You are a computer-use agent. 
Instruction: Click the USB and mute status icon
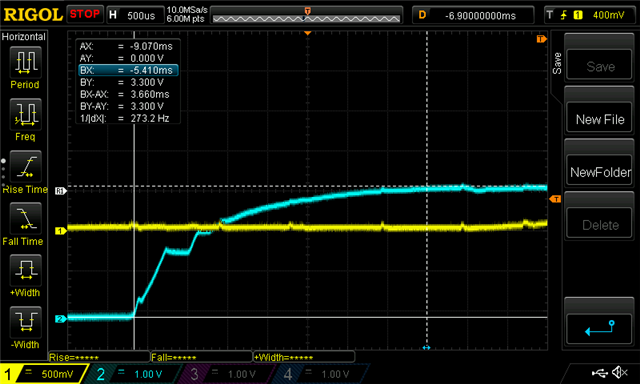[x=609, y=372]
